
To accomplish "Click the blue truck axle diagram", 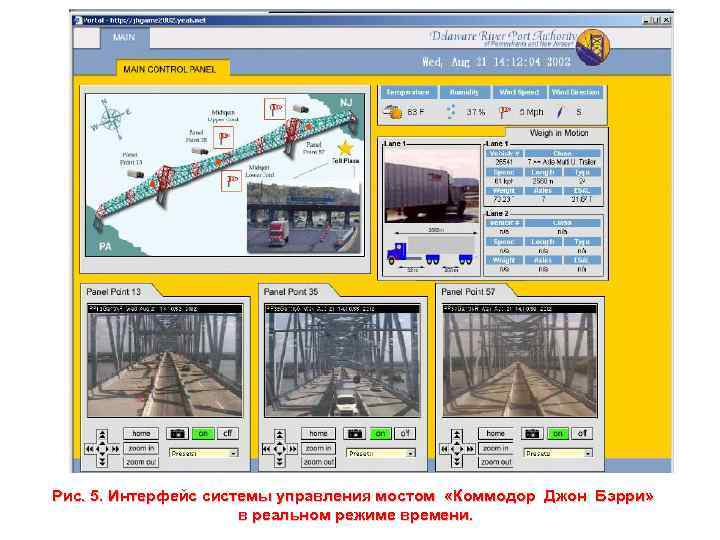I will point(431,252).
